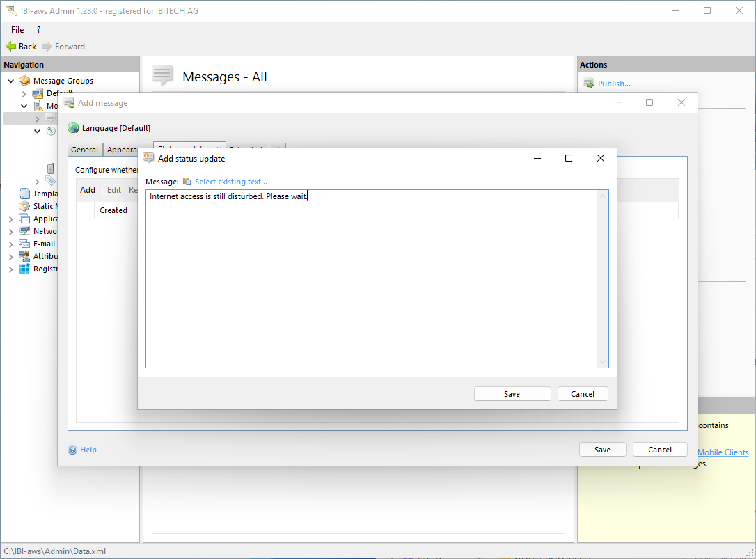Click the E-mail envelope icon in navigation
The image size is (756, 559).
pos(24,244)
